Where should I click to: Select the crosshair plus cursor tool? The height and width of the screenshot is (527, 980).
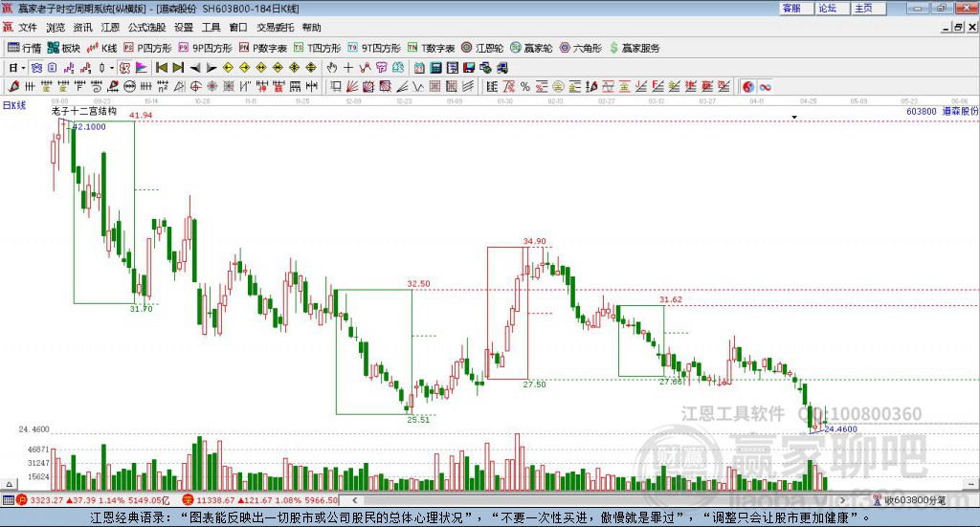click(348, 68)
